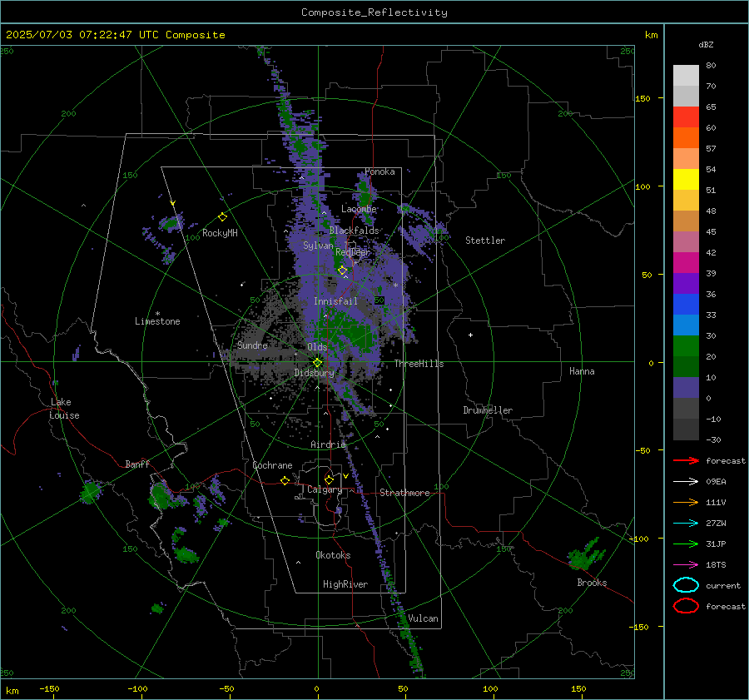The width and height of the screenshot is (749, 700).
Task: Click the Stettler label
Action: 485,241
